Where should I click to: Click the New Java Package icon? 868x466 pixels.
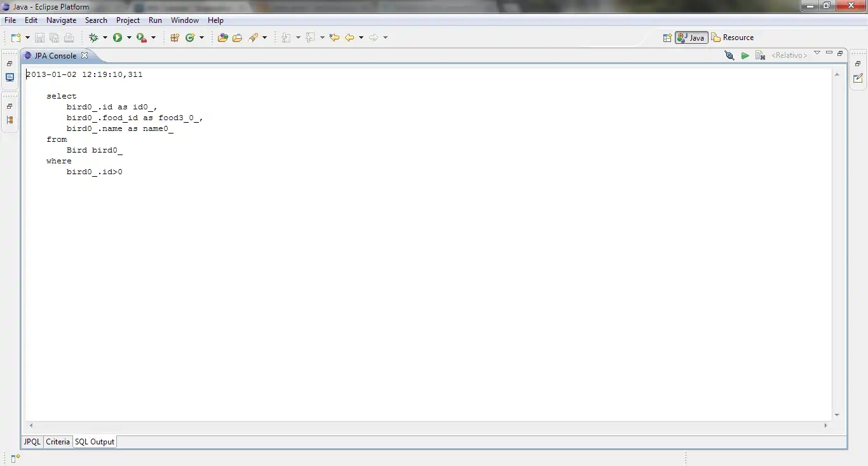pos(175,38)
